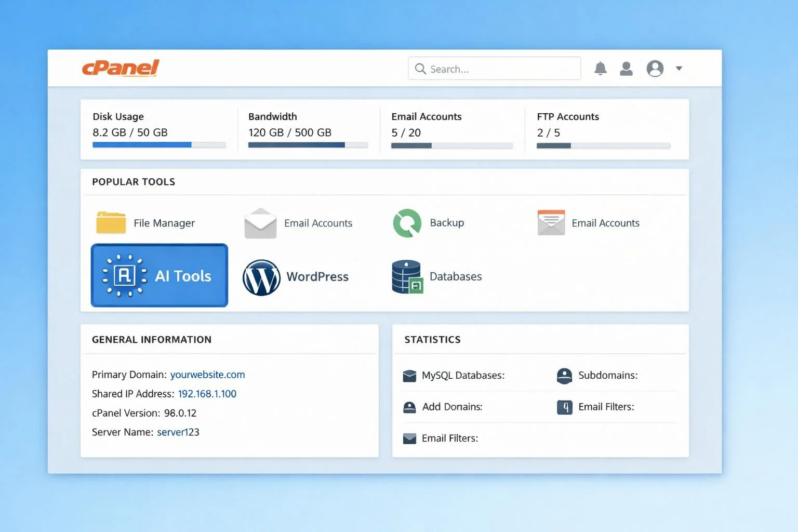This screenshot has height=532, width=798.
Task: Open File Manager folder icon
Action: point(111,222)
